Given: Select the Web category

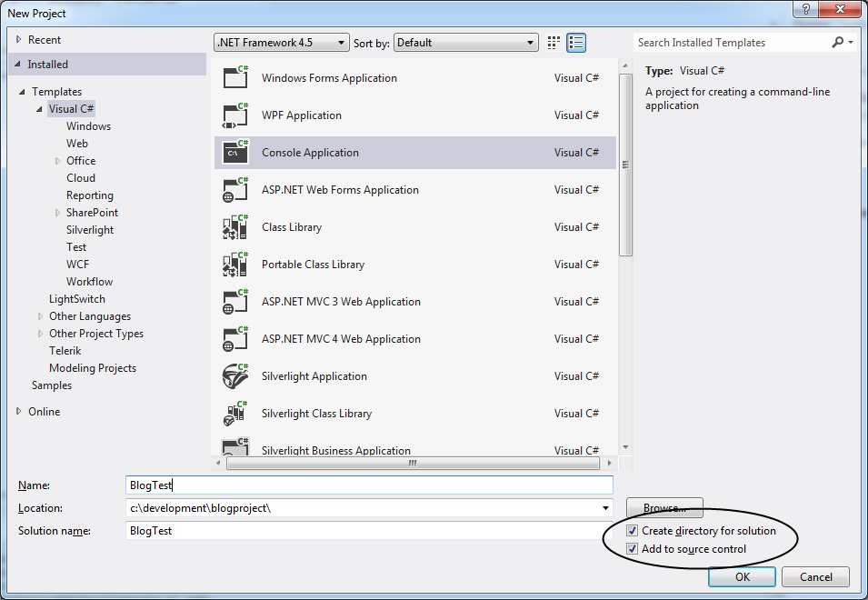Looking at the screenshot, I should click(x=77, y=144).
